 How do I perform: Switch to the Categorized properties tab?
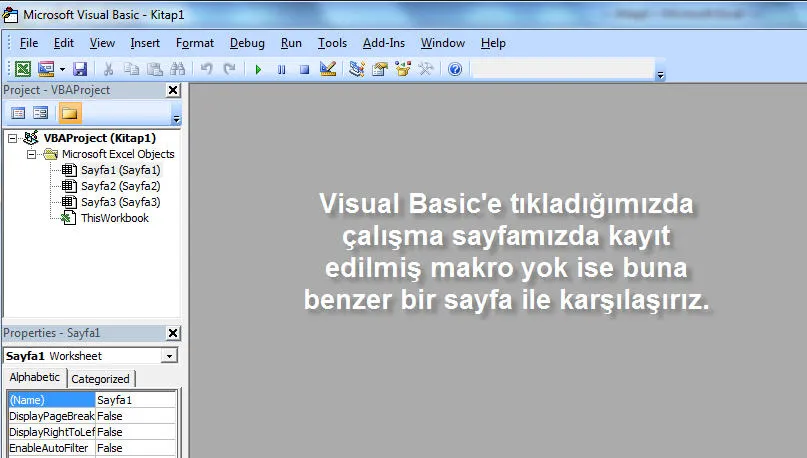pos(100,379)
